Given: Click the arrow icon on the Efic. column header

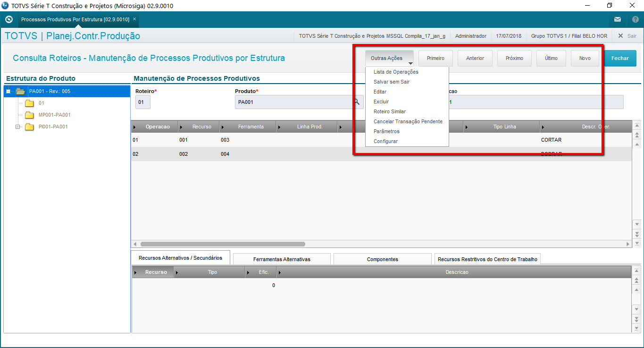Looking at the screenshot, I should coord(249,272).
